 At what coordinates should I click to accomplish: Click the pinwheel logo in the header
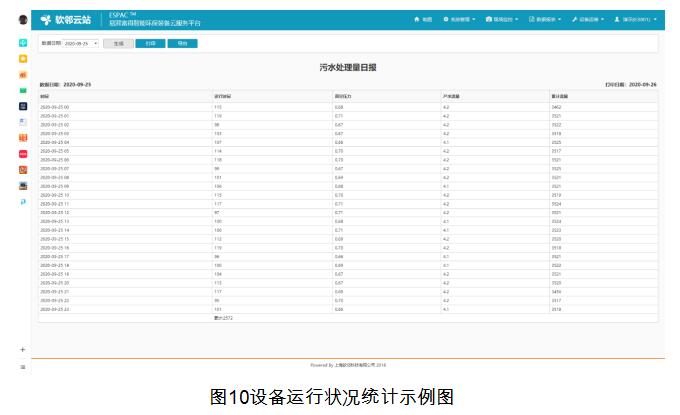pyautogui.click(x=45, y=20)
